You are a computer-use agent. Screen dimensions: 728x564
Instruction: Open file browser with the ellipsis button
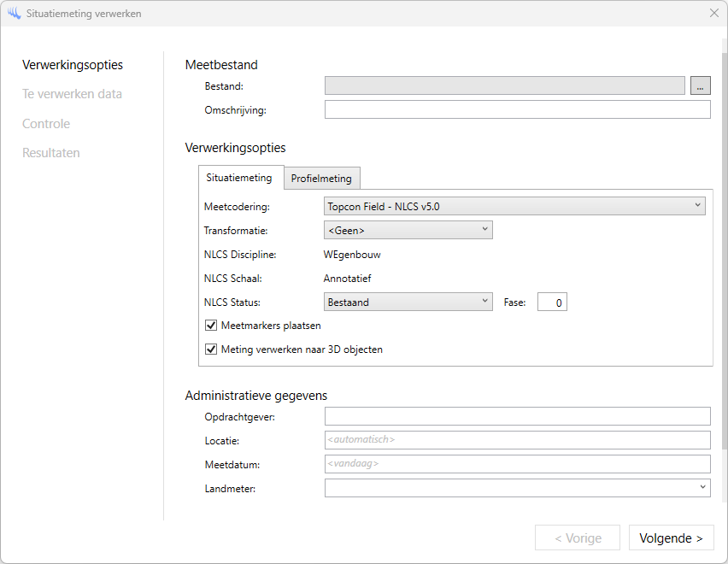(701, 85)
